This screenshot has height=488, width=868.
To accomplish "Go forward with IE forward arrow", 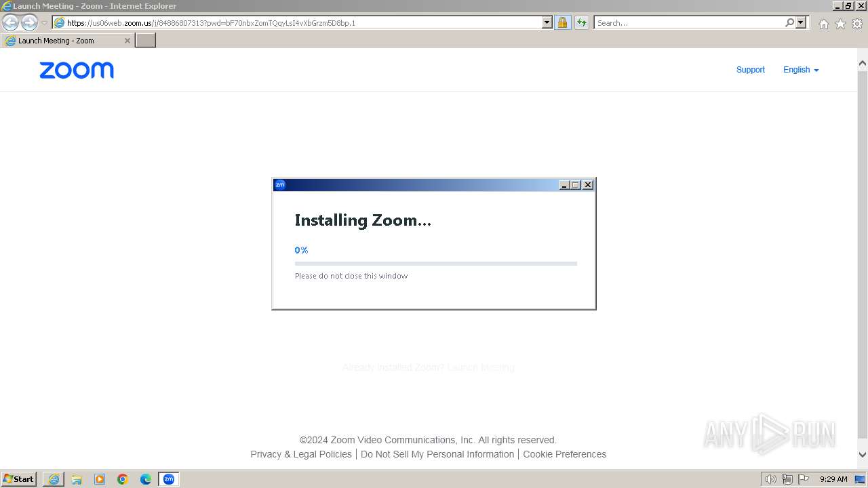I will (29, 22).
